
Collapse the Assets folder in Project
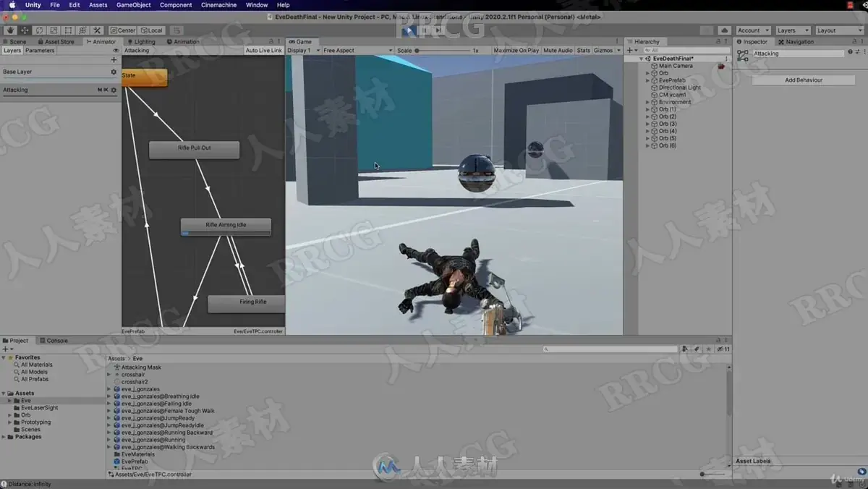tap(4, 394)
